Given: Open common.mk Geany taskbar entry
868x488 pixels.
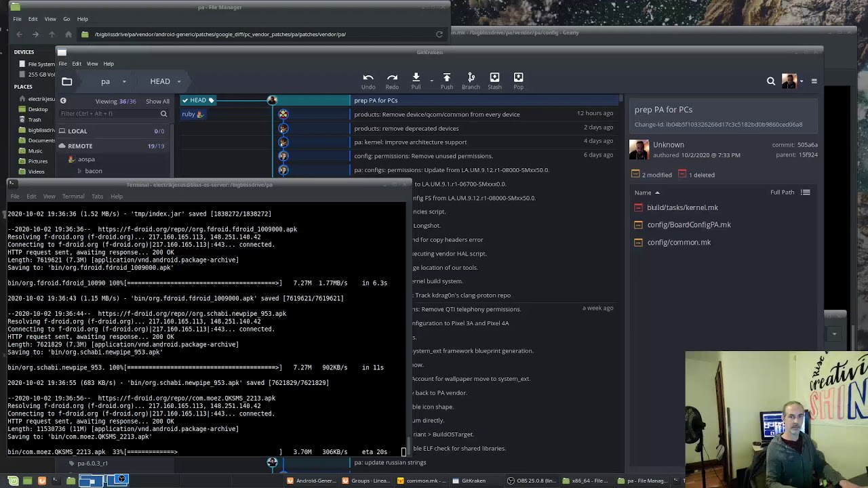Looking at the screenshot, I should click(421, 481).
